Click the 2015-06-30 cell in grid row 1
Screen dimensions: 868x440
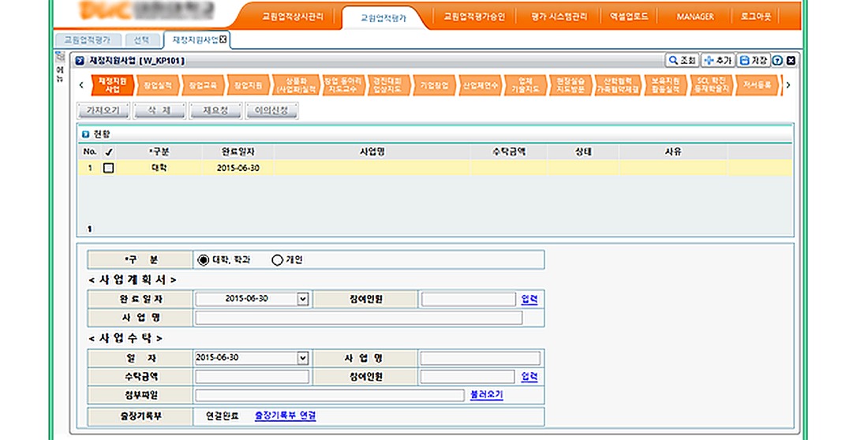coord(238,168)
